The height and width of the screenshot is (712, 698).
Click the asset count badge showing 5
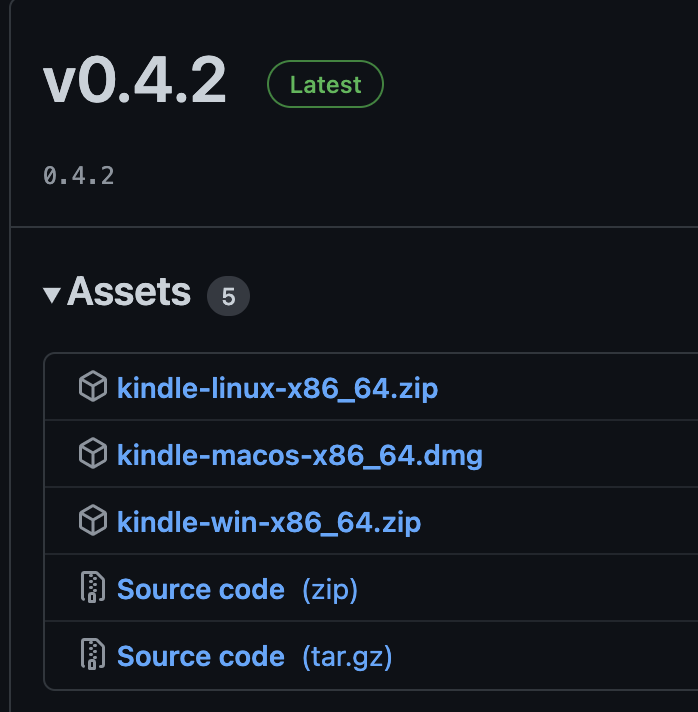pos(228,297)
